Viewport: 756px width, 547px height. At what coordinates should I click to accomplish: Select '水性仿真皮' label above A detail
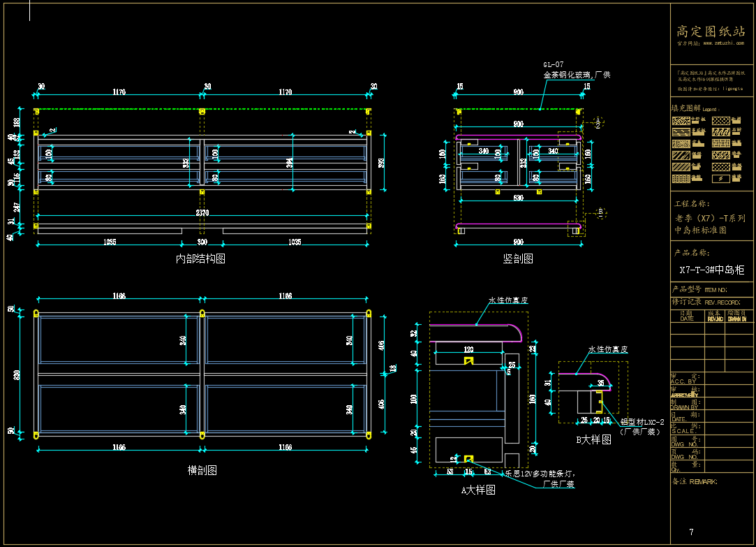508,300
